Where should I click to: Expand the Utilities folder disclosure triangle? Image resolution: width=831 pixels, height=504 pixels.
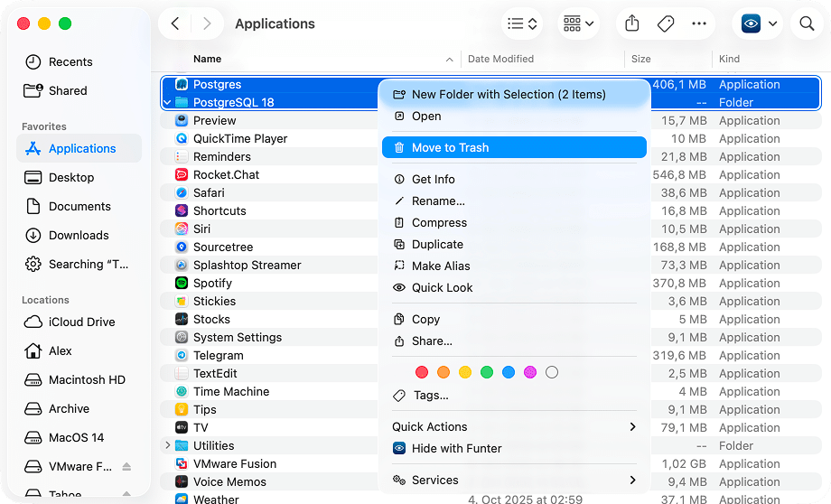pyautogui.click(x=167, y=445)
